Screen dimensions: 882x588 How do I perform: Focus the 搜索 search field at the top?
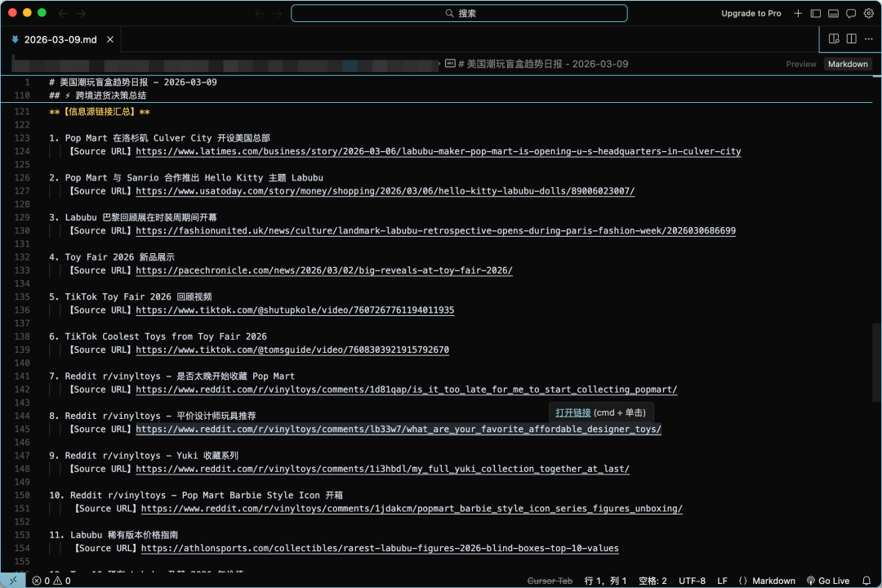(459, 13)
